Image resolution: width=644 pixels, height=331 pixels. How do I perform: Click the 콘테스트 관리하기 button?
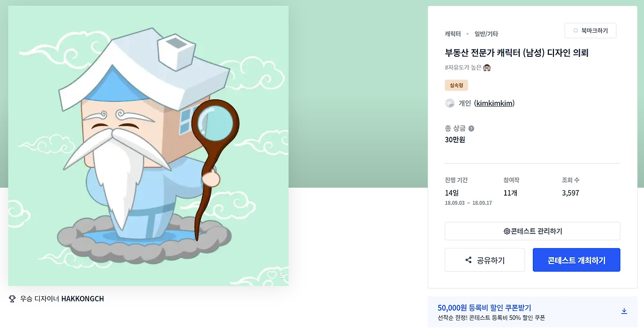click(x=532, y=231)
